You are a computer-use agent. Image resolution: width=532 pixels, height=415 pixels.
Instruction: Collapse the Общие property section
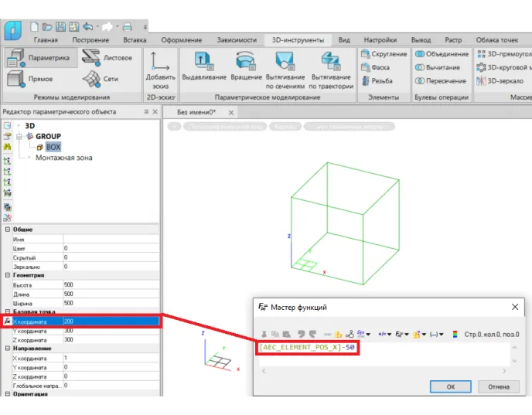click(8, 230)
